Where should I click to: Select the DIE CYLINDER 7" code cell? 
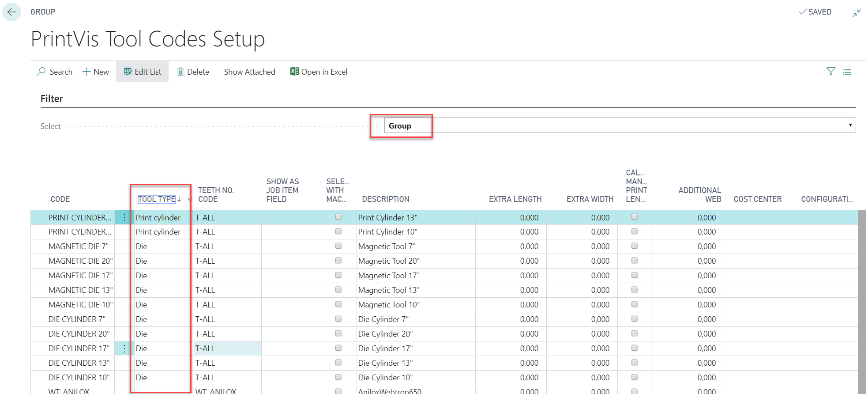81,319
